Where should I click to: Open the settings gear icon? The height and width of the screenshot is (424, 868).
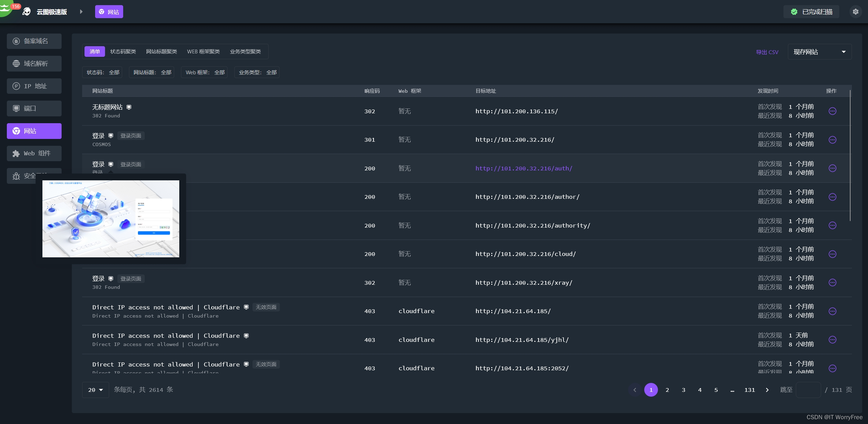pos(855,12)
